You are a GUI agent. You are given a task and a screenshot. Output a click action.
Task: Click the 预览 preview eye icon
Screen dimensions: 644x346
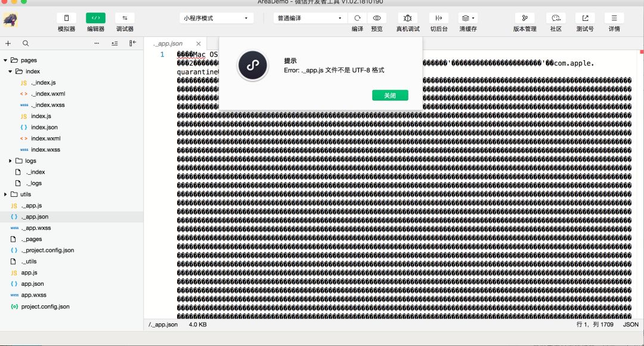coord(377,18)
